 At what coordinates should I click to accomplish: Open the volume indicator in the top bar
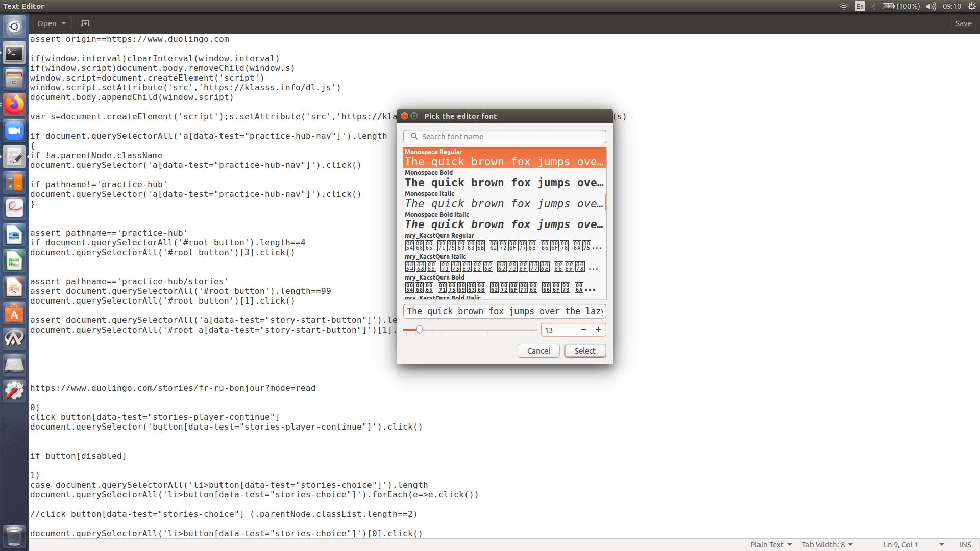[x=931, y=6]
